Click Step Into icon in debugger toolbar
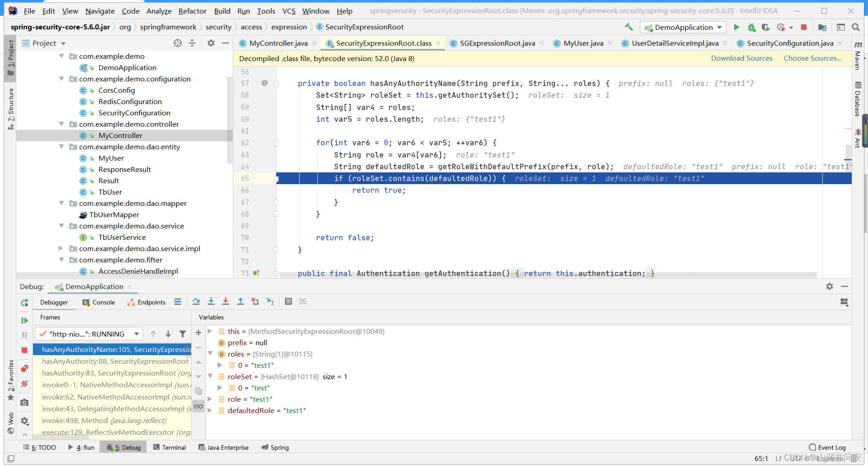 tap(211, 302)
